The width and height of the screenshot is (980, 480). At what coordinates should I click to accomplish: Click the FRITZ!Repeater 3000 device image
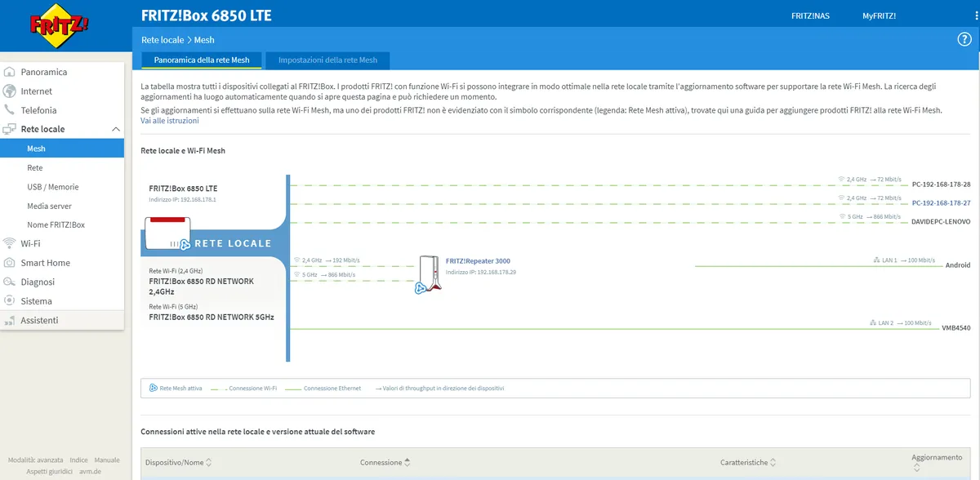point(429,275)
